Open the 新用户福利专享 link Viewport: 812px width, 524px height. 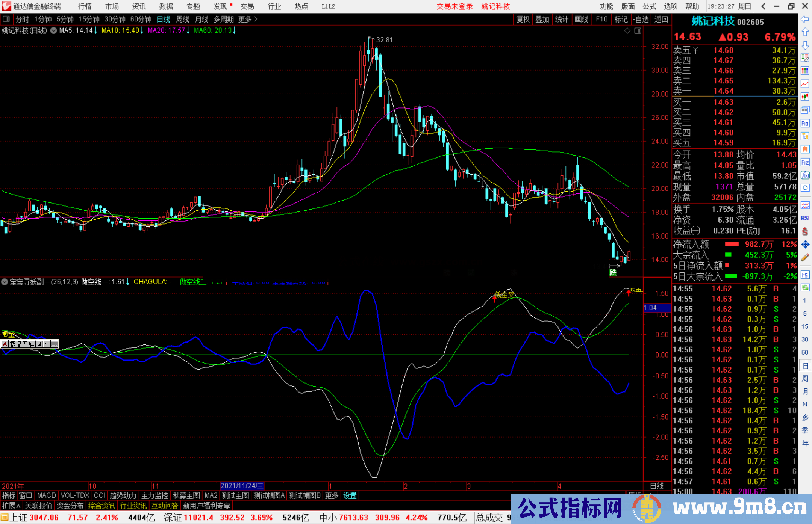point(207,506)
